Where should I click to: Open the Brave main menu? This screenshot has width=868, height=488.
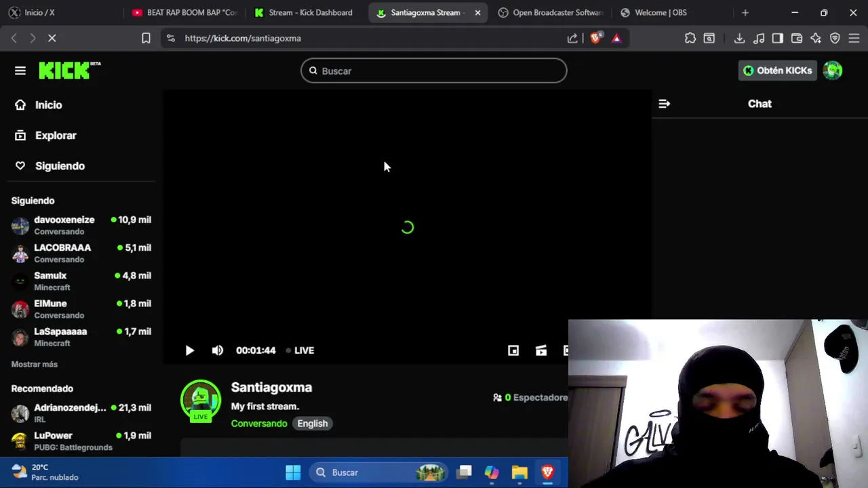(x=854, y=39)
